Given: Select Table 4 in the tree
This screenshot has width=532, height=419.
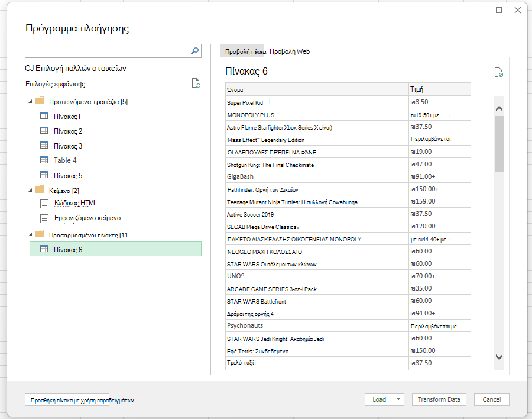Looking at the screenshot, I should point(65,160).
